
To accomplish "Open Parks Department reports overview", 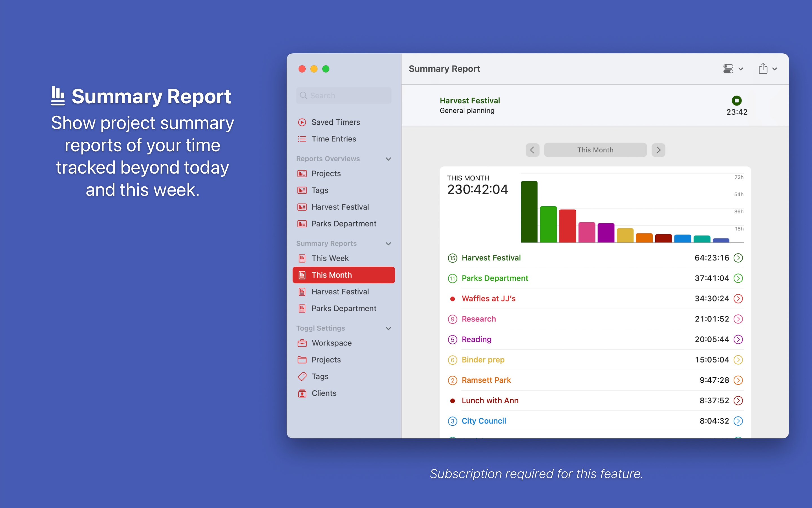I will (x=344, y=224).
